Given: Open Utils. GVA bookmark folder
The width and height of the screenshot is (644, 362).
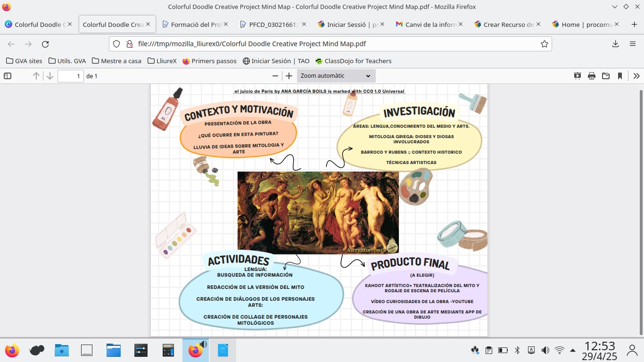Looking at the screenshot, I should coord(67,61).
